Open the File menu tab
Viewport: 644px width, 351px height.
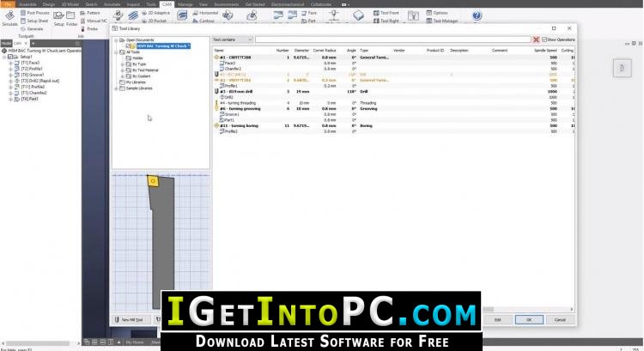[8, 4]
